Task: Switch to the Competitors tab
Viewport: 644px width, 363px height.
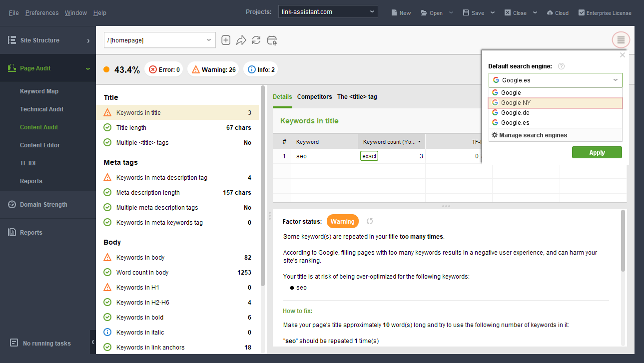Action: tap(315, 97)
